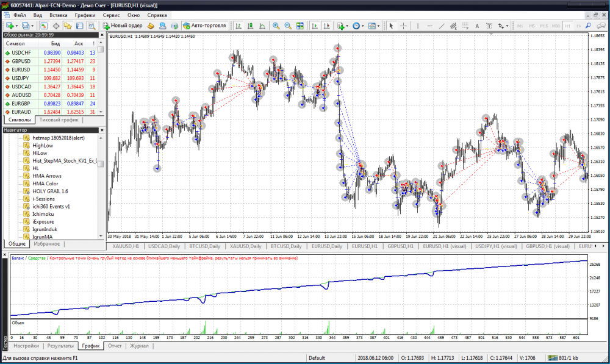610x364 pixels.
Task: Switch timeframe to M1
Action: (520, 26)
